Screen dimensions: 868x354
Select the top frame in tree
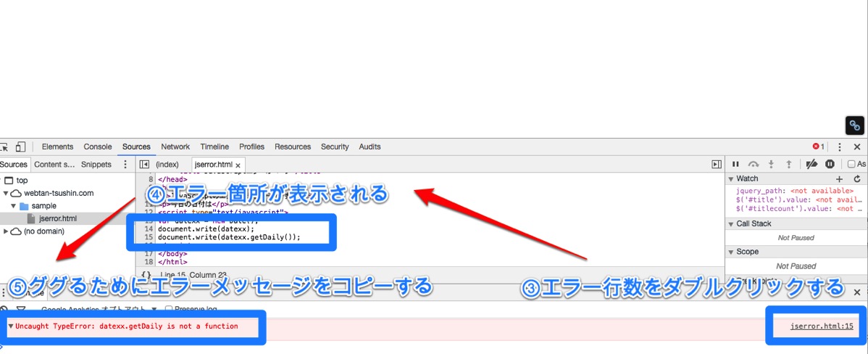[22, 181]
